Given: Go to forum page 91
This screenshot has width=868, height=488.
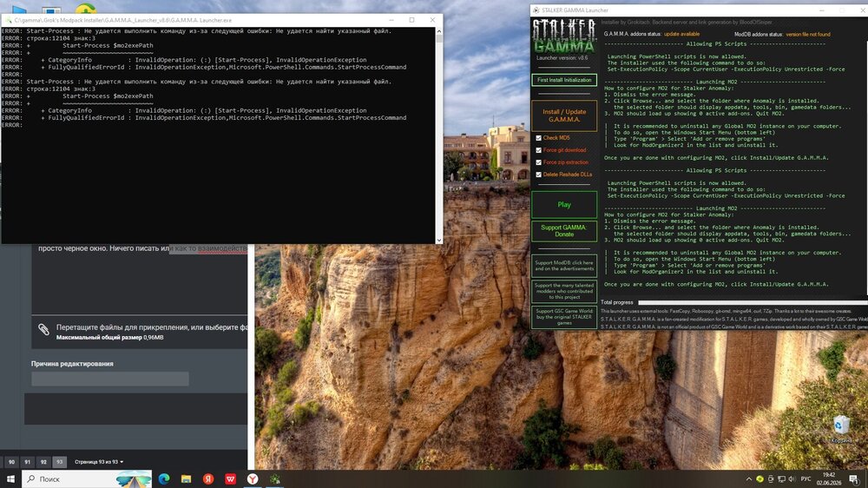Looking at the screenshot, I should pos(27,461).
